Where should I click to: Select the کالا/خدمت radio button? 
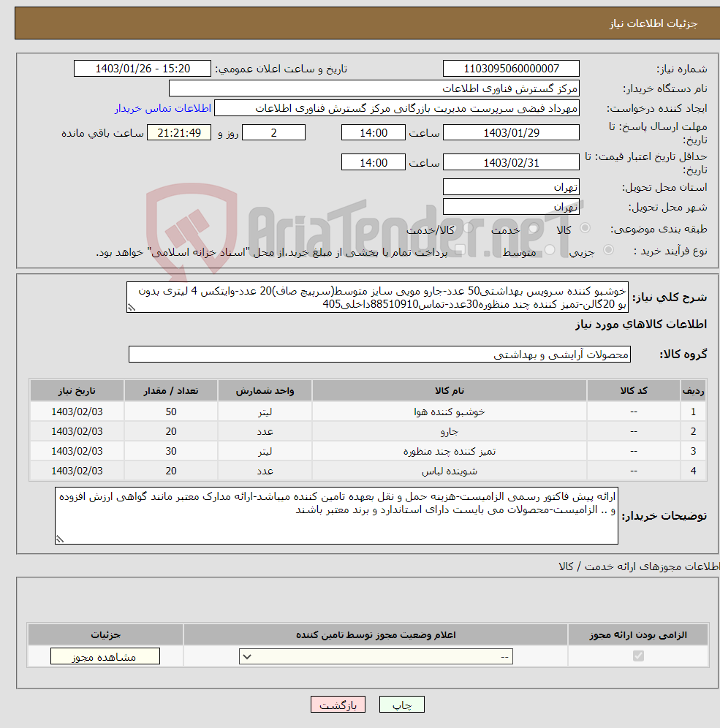coord(469,228)
